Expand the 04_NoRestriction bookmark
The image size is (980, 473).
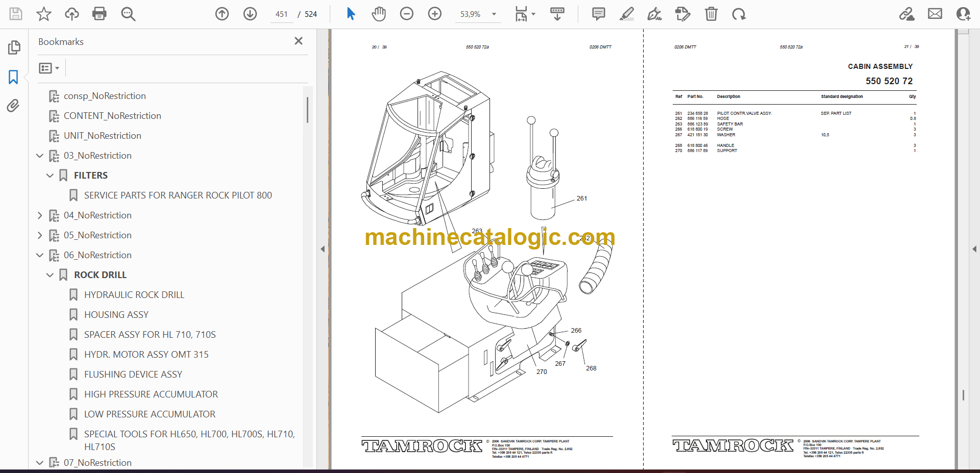tap(40, 215)
